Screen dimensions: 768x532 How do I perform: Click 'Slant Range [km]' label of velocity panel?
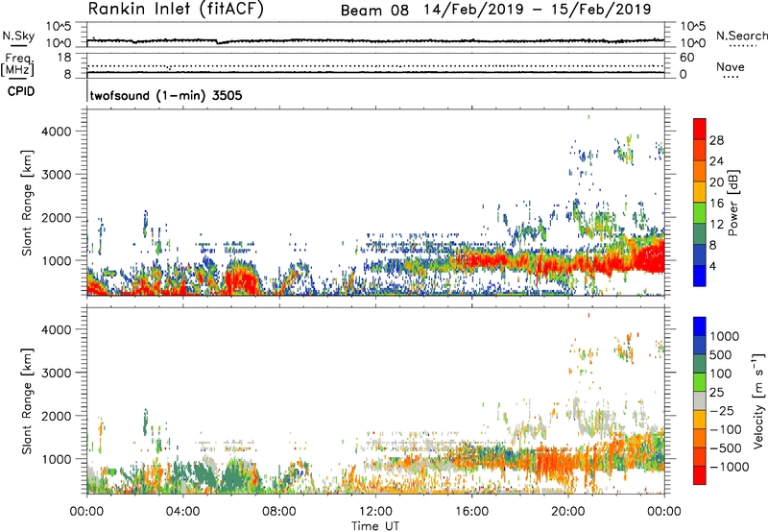pos(27,401)
